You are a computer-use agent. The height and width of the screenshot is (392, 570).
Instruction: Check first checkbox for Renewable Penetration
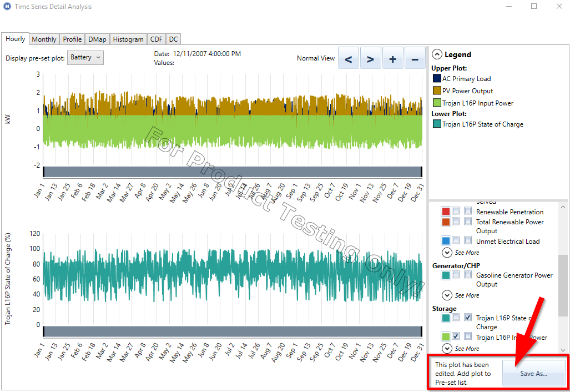(x=455, y=212)
